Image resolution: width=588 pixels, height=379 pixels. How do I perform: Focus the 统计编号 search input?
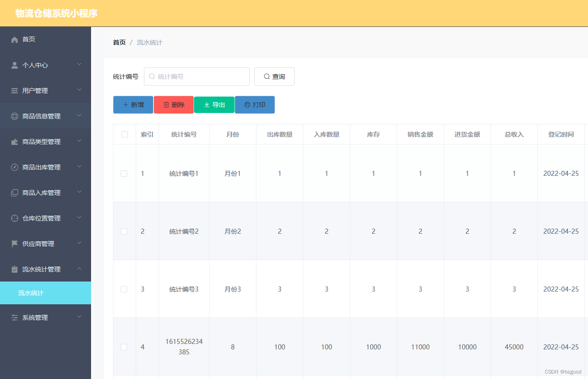point(197,77)
